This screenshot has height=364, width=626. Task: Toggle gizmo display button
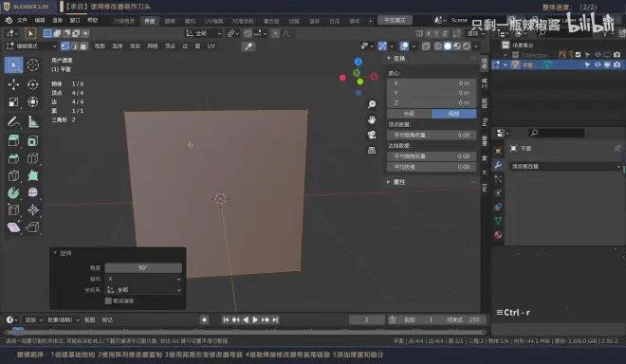[x=382, y=46]
